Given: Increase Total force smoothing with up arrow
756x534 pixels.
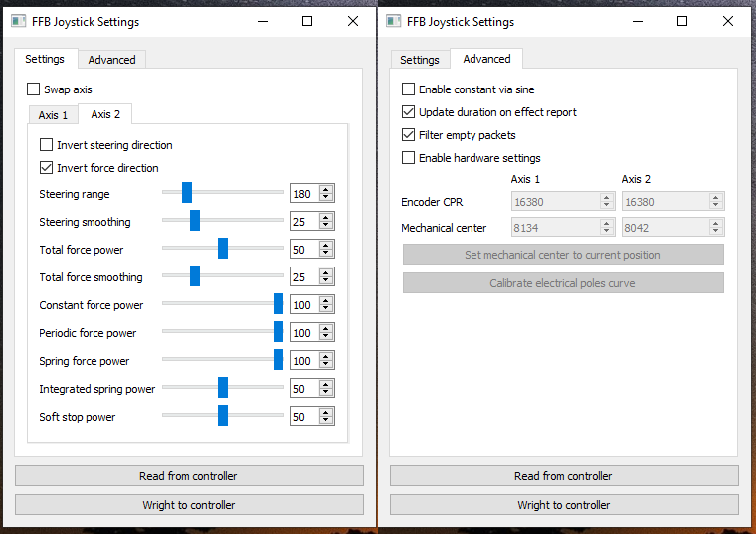Looking at the screenshot, I should point(326,273).
